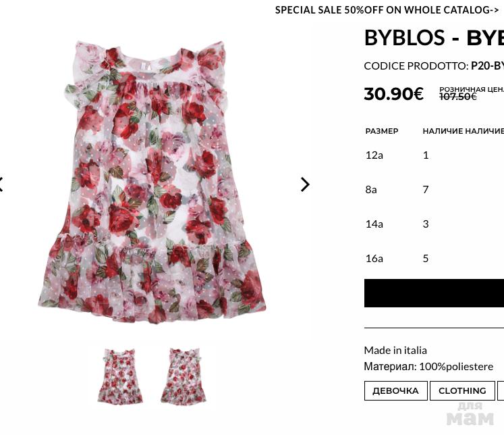Click the BYBLOS product title
Viewport: 504px width, 435px height.
(x=433, y=38)
